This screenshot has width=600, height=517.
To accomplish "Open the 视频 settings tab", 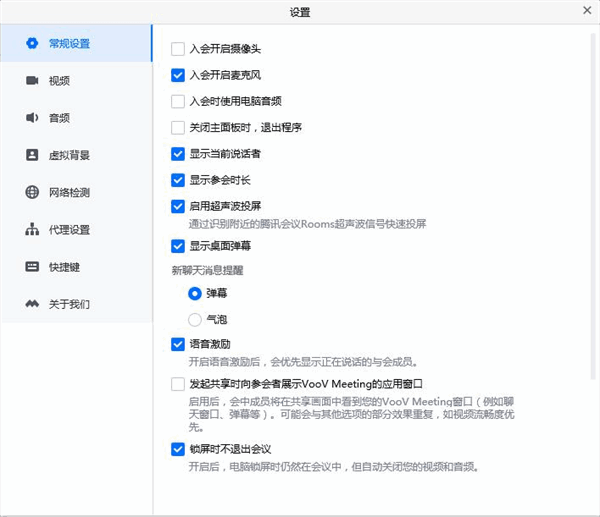I will pyautogui.click(x=60, y=80).
